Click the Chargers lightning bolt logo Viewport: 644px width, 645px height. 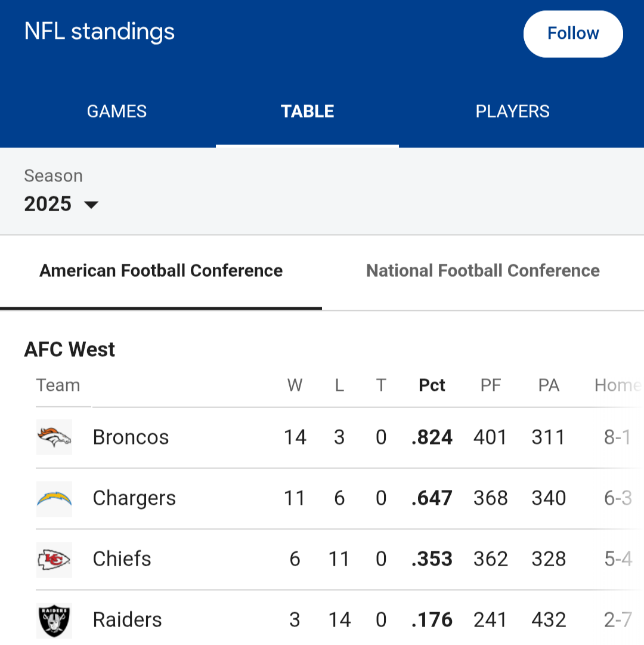(54, 499)
